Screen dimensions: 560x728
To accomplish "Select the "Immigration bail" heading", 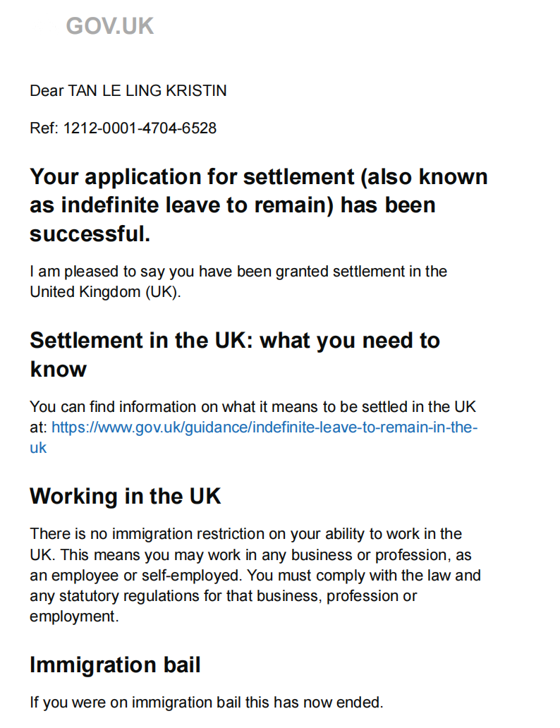I will point(115,665).
